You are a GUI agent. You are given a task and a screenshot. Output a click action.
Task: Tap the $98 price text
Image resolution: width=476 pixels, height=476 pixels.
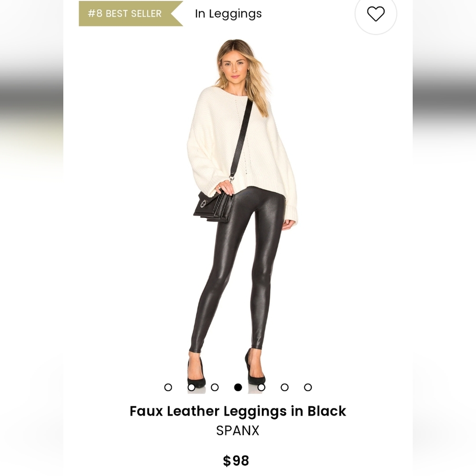click(x=236, y=460)
